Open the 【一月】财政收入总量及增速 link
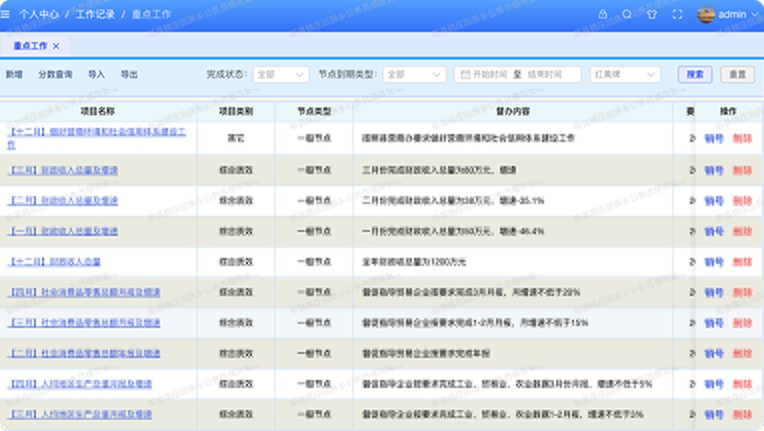Screen dimensions: 764x431 point(63,231)
